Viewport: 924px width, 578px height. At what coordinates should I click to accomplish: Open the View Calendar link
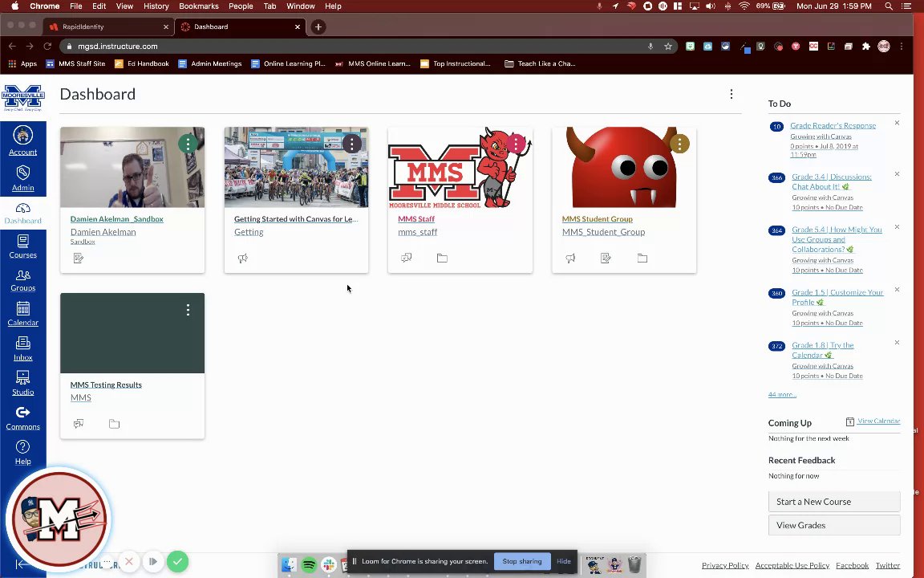(878, 421)
